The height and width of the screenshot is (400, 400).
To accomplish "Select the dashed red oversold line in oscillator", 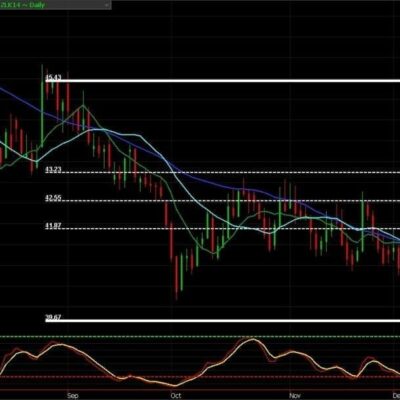I will point(200,377).
